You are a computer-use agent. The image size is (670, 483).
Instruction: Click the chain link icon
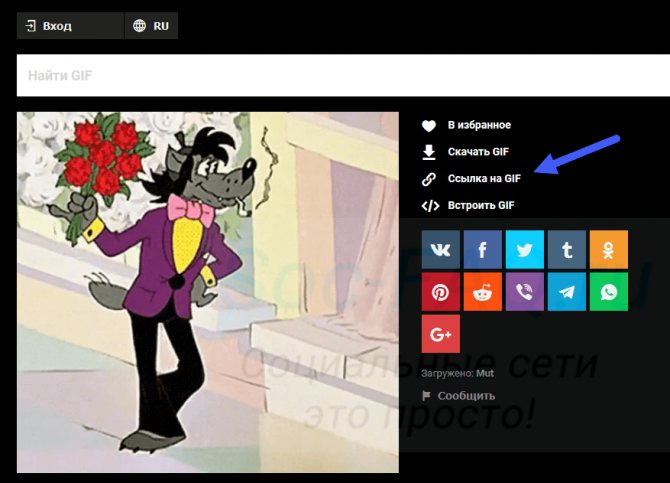pyautogui.click(x=429, y=179)
